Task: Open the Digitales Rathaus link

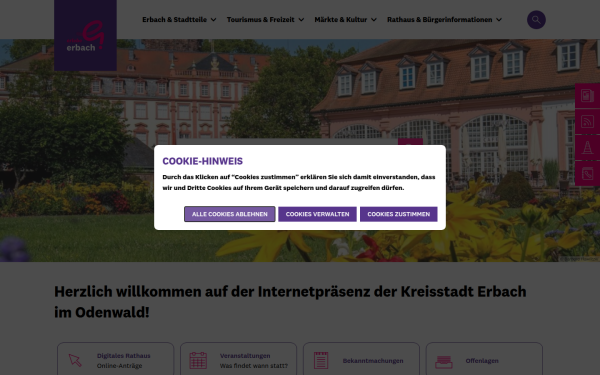Action: 124,355
